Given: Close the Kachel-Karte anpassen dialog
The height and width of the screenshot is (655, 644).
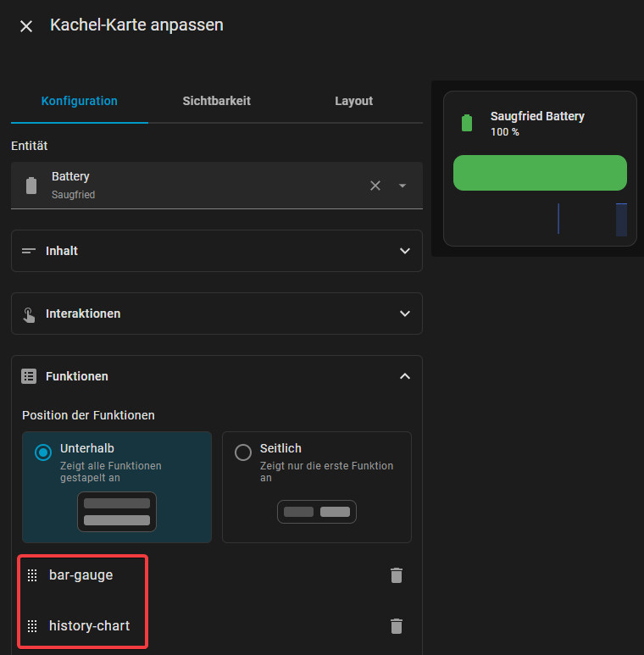Looking at the screenshot, I should [26, 26].
